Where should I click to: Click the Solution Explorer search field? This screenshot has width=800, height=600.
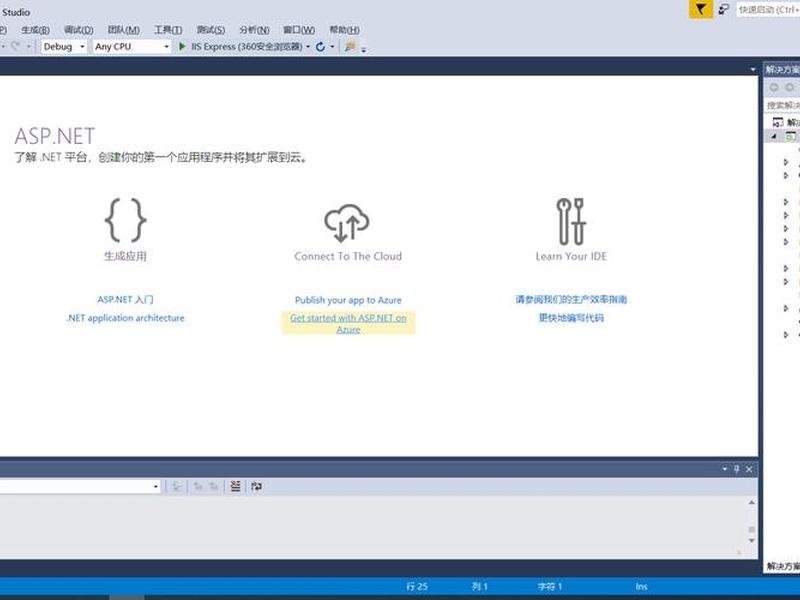782,105
